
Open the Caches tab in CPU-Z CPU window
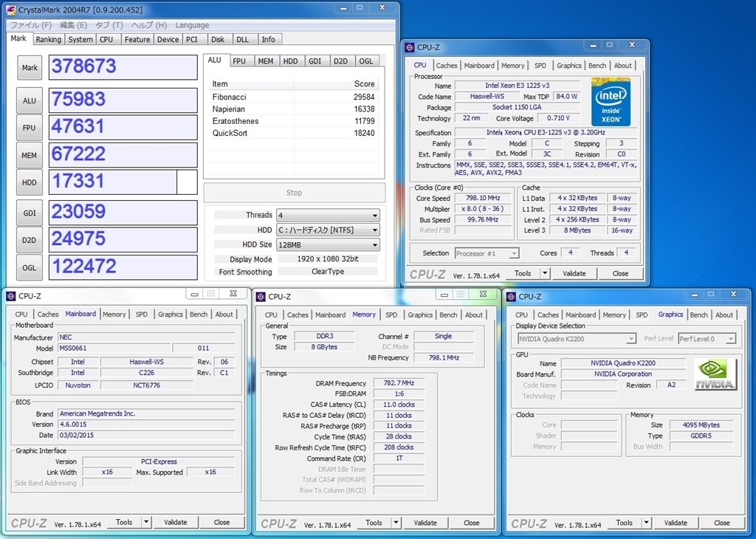click(447, 66)
